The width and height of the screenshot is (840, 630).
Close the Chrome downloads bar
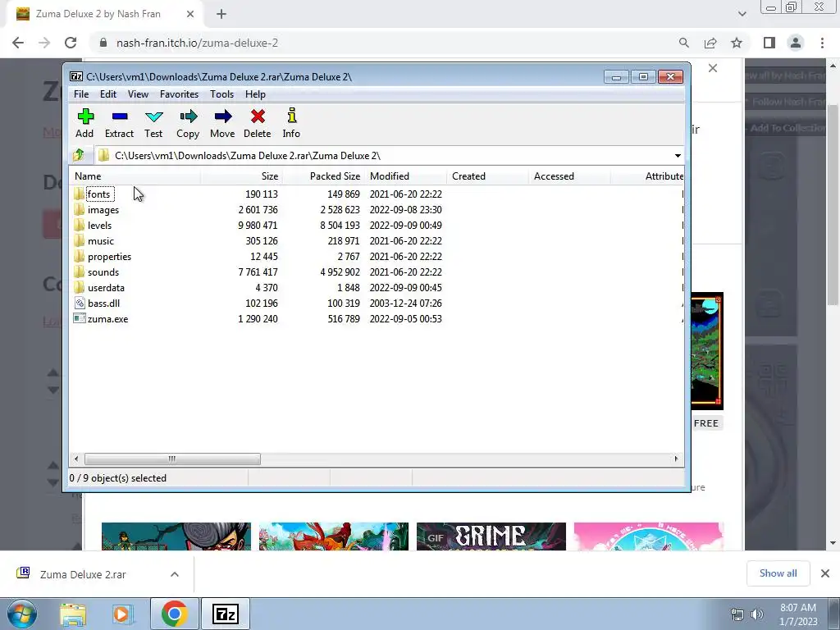click(825, 573)
